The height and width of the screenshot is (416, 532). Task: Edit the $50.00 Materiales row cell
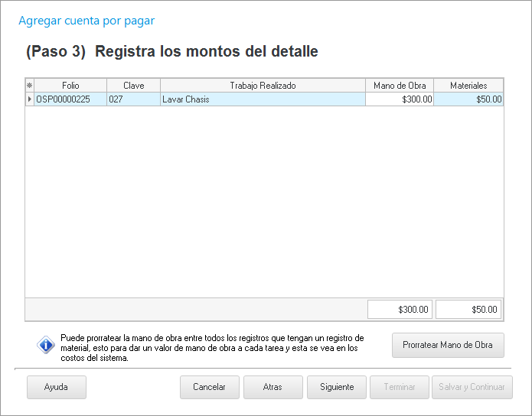click(468, 99)
